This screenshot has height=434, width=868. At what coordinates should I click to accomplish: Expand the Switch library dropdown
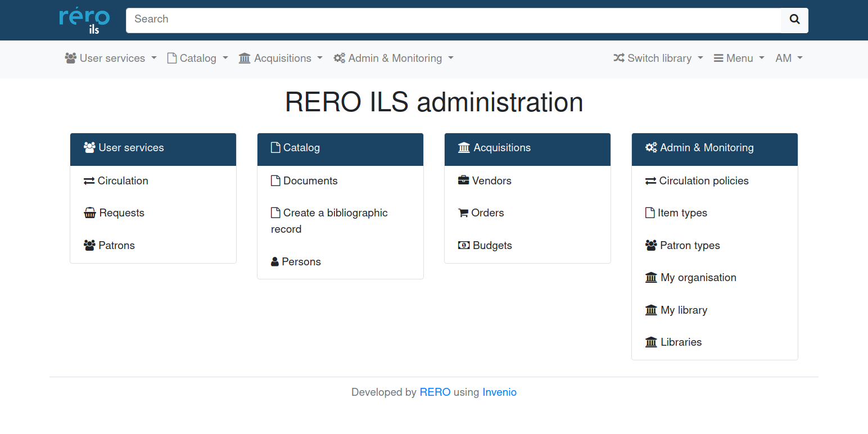click(658, 58)
